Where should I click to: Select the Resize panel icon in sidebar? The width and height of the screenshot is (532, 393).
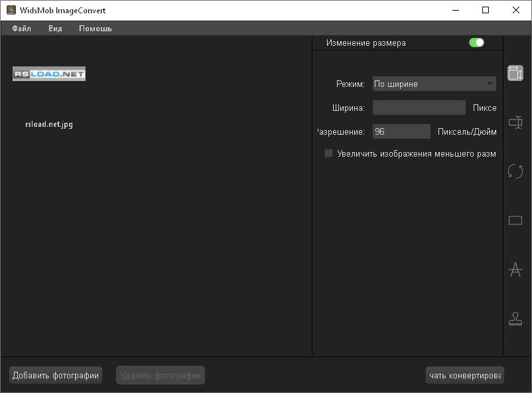pos(515,73)
